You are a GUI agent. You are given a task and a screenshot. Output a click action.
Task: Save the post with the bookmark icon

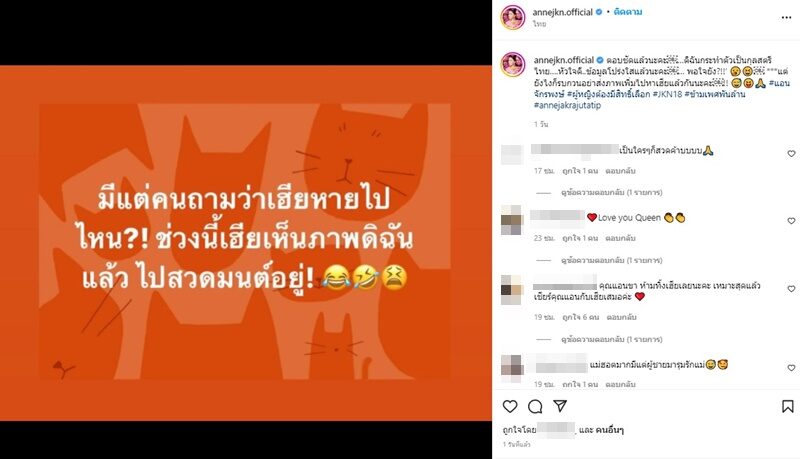click(x=788, y=406)
